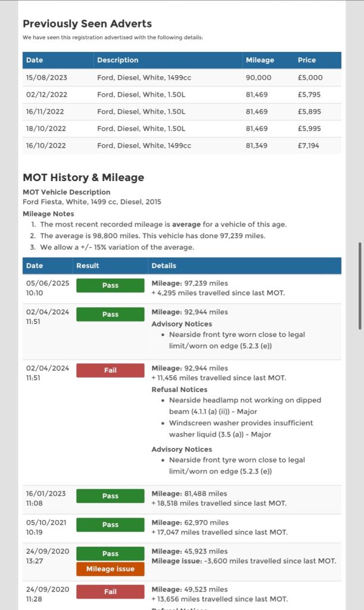The width and height of the screenshot is (364, 610).
Task: Click the Pass badge for 05/10/2021
Action: [110, 525]
